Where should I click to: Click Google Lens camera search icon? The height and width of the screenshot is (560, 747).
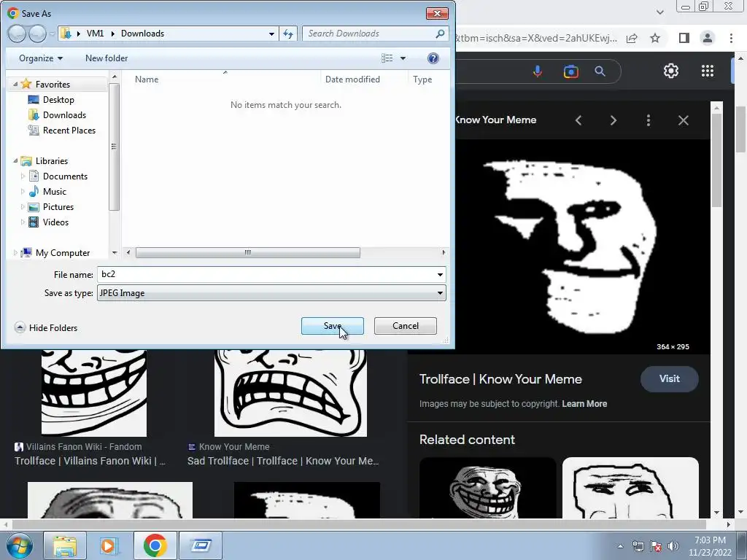click(570, 71)
